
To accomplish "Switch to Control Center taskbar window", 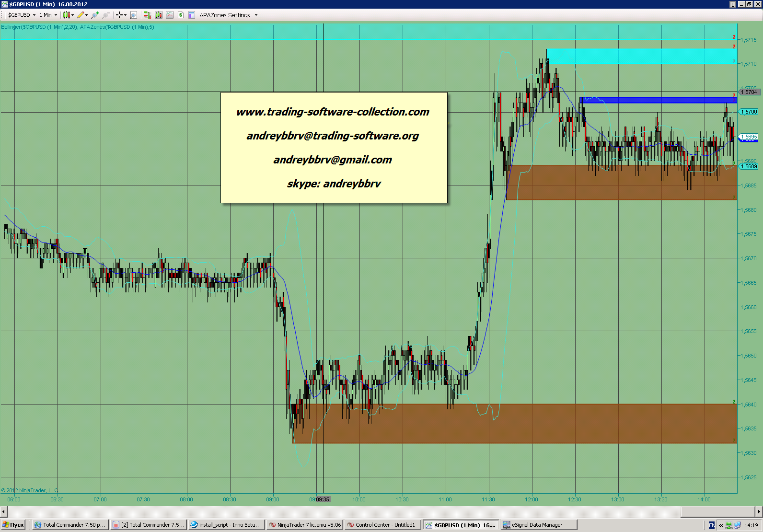I will 382,525.
